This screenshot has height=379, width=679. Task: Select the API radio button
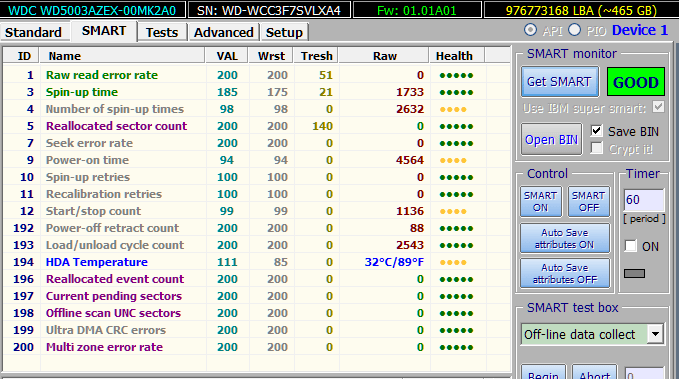530,30
